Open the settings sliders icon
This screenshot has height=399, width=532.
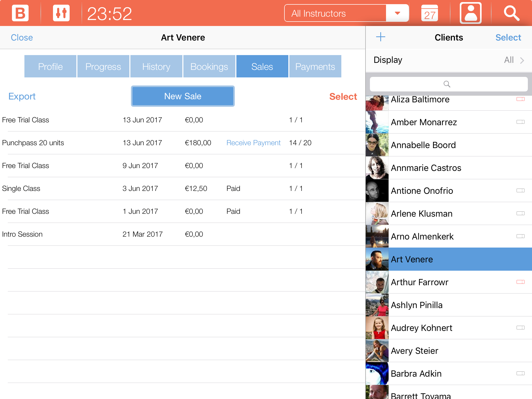[x=61, y=13]
